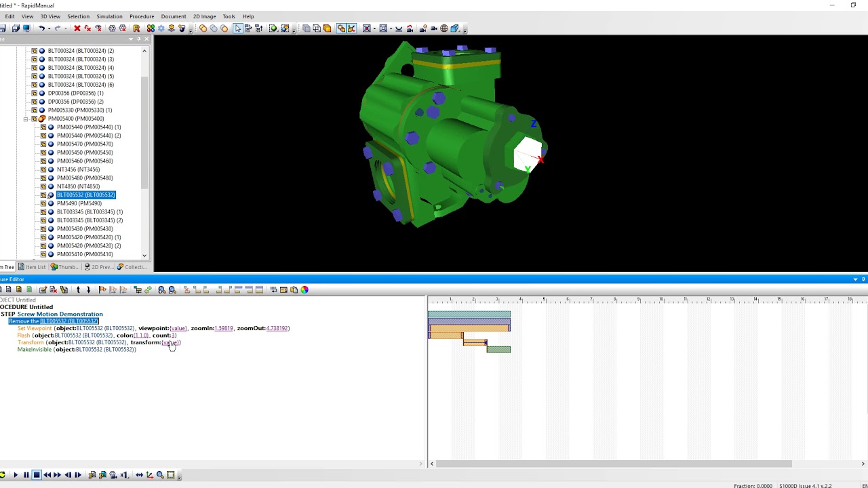Open the 3D View menu
868x488 pixels.
(x=50, y=16)
